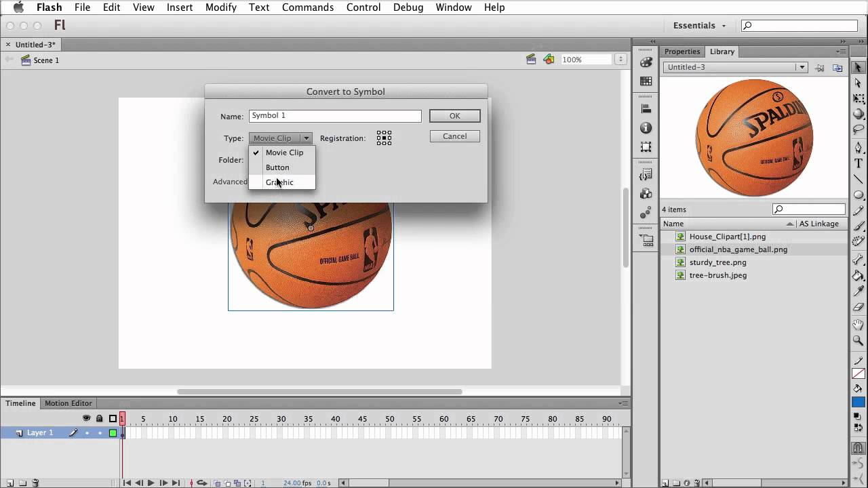Viewport: 868px width, 488px height.
Task: Click the delete layer trash icon
Action: click(36, 483)
